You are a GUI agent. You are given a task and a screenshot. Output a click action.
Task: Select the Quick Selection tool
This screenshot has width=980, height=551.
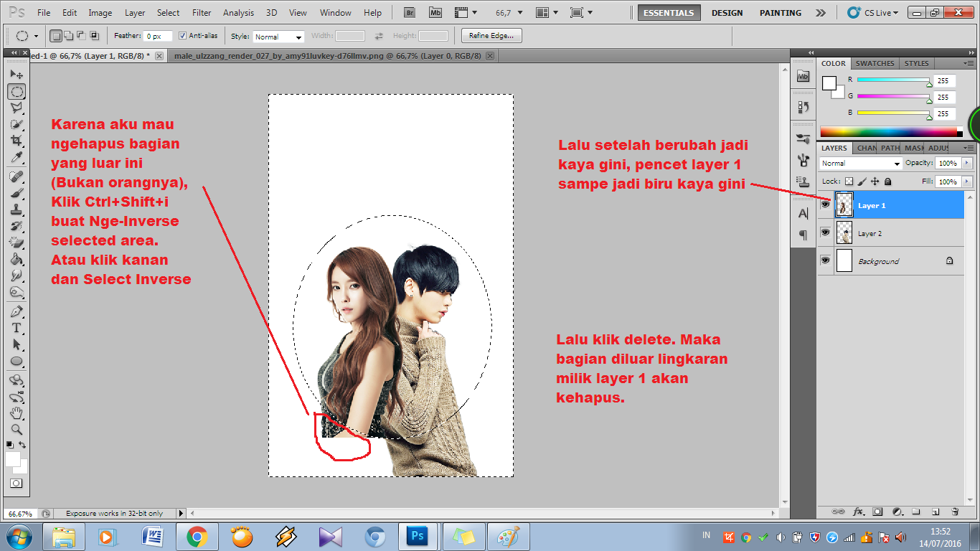tap(17, 124)
